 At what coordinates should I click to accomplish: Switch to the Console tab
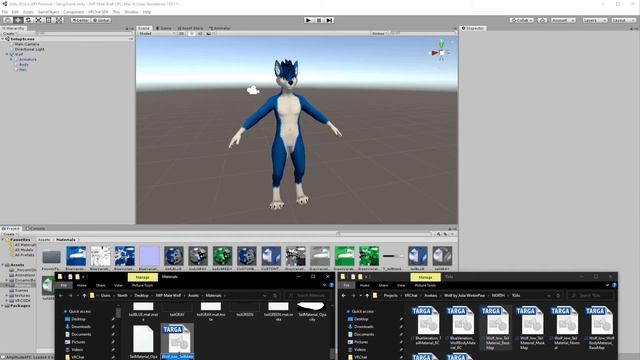pos(36,229)
